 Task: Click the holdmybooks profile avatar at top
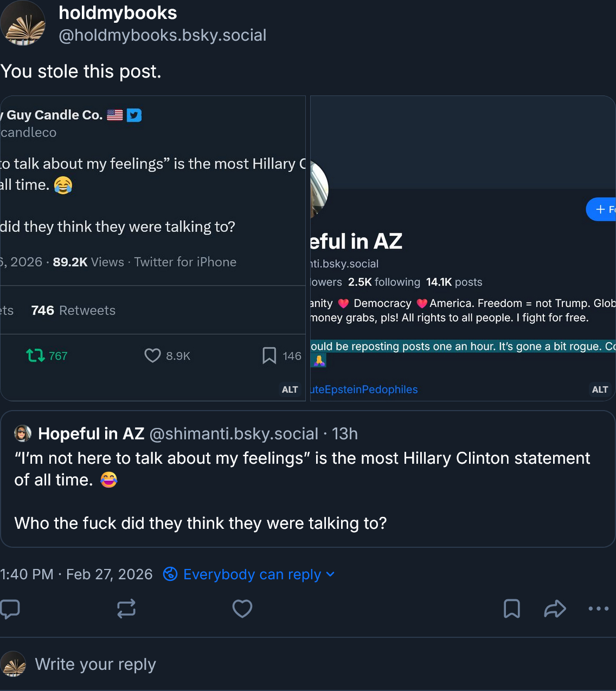(23, 23)
